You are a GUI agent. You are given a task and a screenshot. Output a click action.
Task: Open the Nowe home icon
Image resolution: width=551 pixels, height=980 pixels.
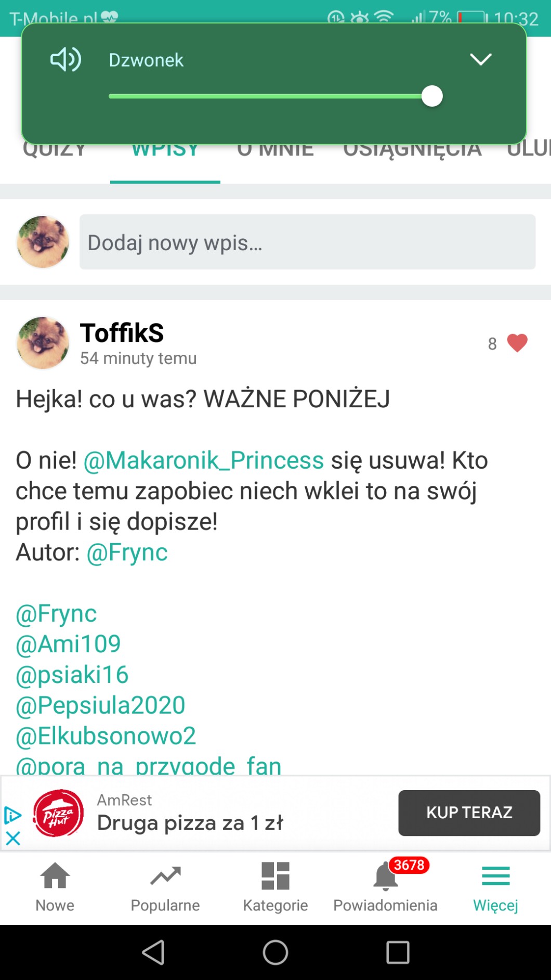[x=55, y=877]
